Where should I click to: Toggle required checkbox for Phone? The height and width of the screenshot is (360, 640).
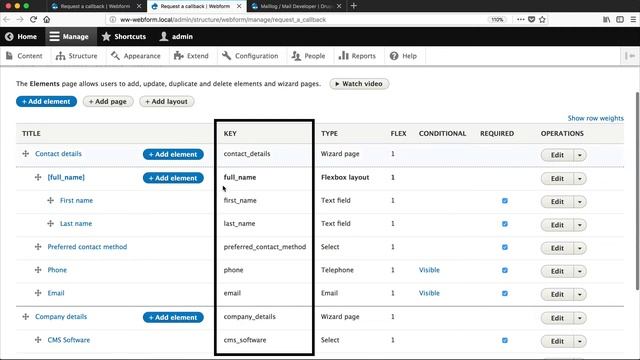coord(505,270)
